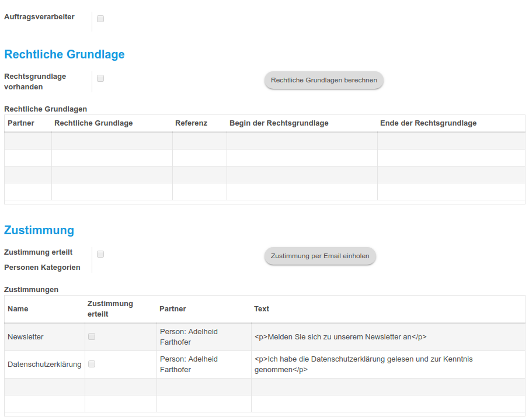Image resolution: width=529 pixels, height=420 pixels.
Task: Sort by Begin der Rechtsgrundlage header
Action: pos(279,123)
